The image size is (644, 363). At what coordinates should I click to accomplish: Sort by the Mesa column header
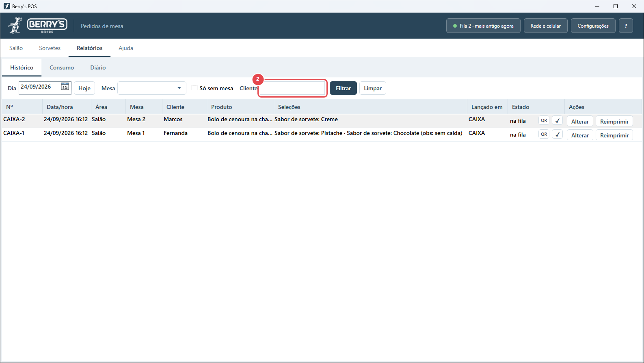(x=144, y=107)
